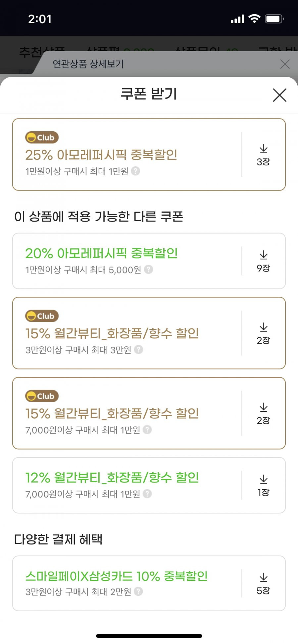This screenshot has width=298, height=644.
Task: Tap the 20% 아모레퍼시픽 중복할인 title text
Action: [x=101, y=253]
